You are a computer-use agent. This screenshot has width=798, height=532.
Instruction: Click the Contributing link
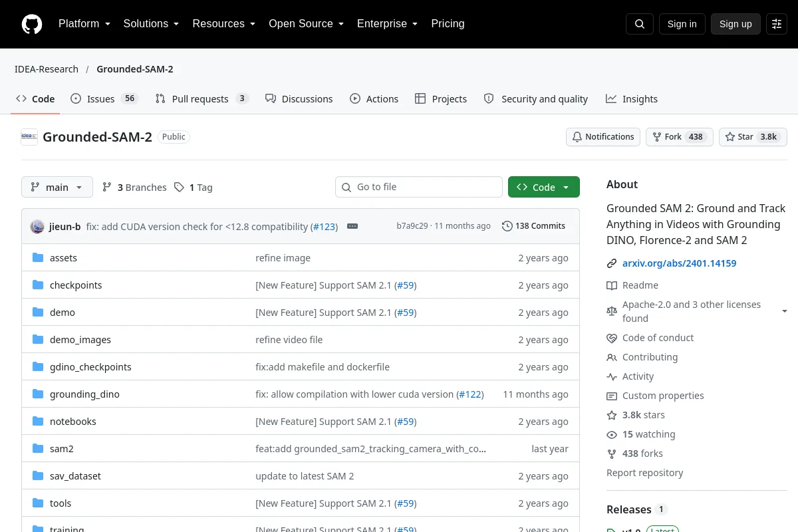point(650,357)
